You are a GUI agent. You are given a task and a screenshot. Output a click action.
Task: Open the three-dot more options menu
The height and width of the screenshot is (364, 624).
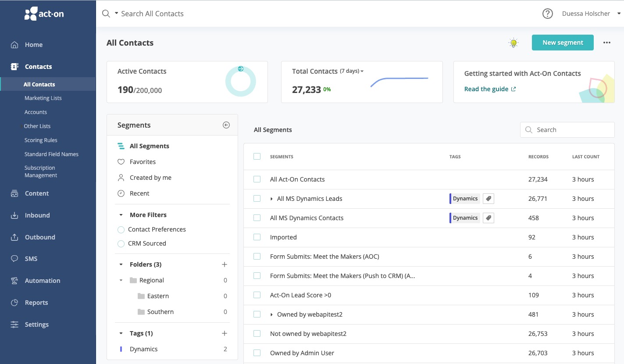pyautogui.click(x=607, y=43)
